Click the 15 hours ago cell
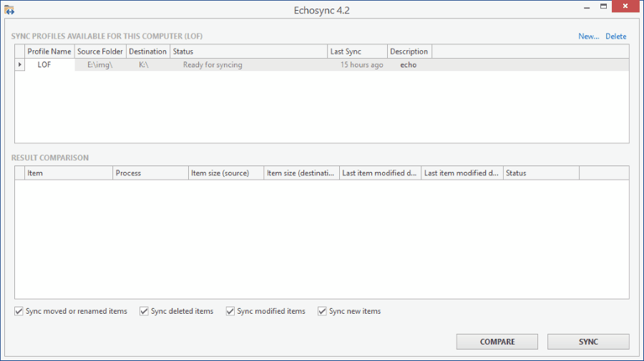The width and height of the screenshot is (644, 361). [357, 64]
